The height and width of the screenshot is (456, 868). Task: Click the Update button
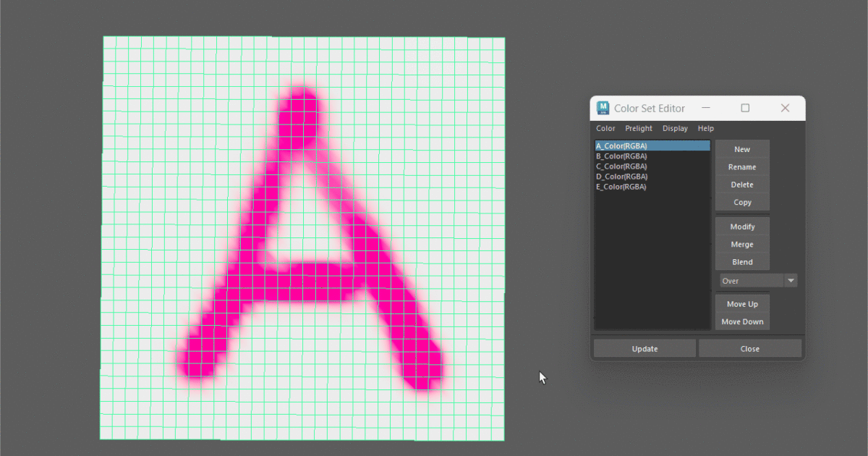point(644,349)
